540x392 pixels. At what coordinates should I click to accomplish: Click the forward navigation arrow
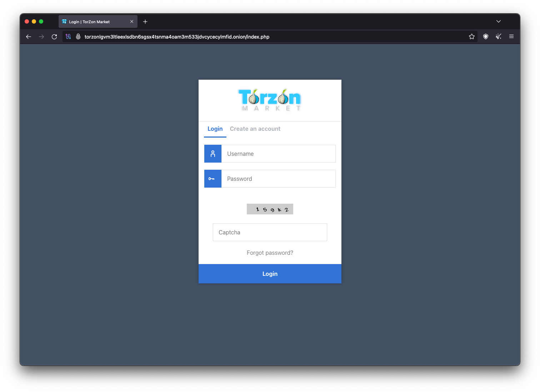(41, 37)
